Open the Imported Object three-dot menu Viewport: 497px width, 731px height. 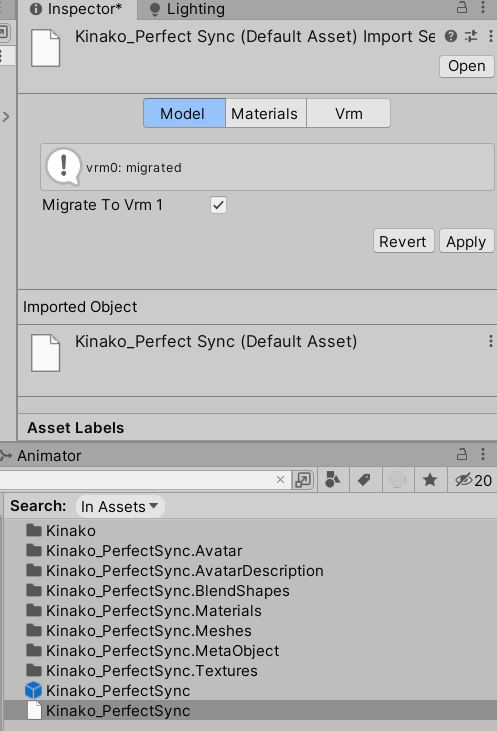pyautogui.click(x=490, y=341)
